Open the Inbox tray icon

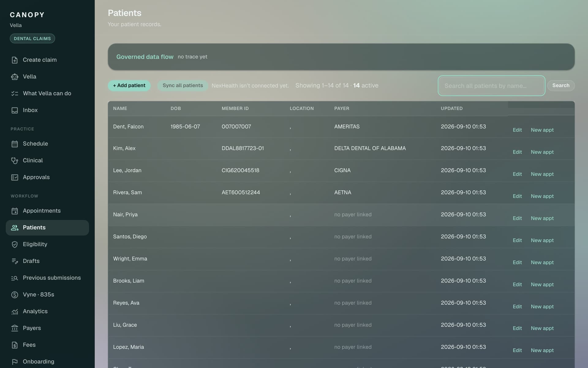(x=15, y=110)
